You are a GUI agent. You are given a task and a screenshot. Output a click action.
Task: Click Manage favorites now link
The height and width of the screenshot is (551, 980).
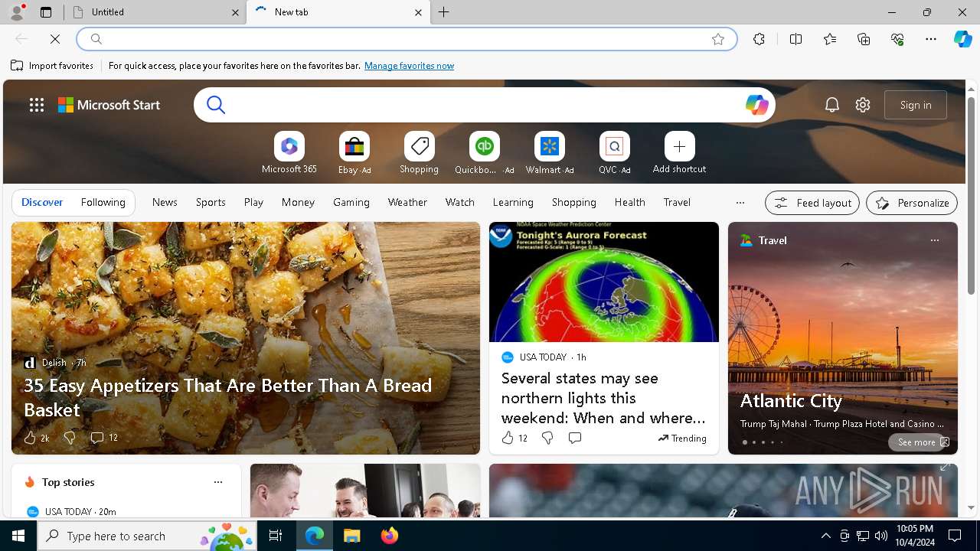coord(409,66)
